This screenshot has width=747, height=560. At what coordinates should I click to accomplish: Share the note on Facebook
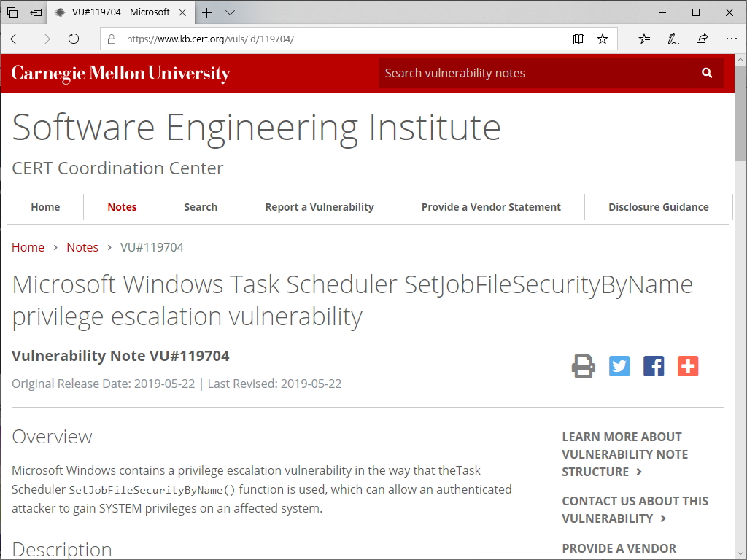pyautogui.click(x=654, y=366)
